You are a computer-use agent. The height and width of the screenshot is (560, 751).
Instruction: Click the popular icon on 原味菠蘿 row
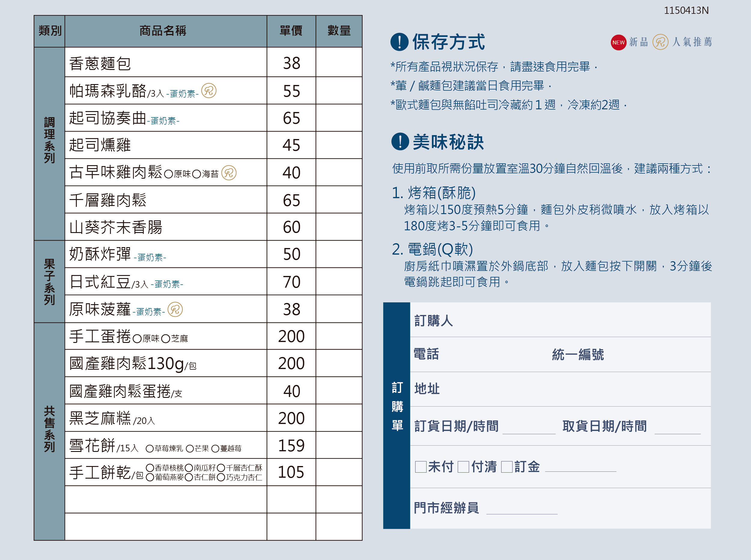pyautogui.click(x=175, y=309)
